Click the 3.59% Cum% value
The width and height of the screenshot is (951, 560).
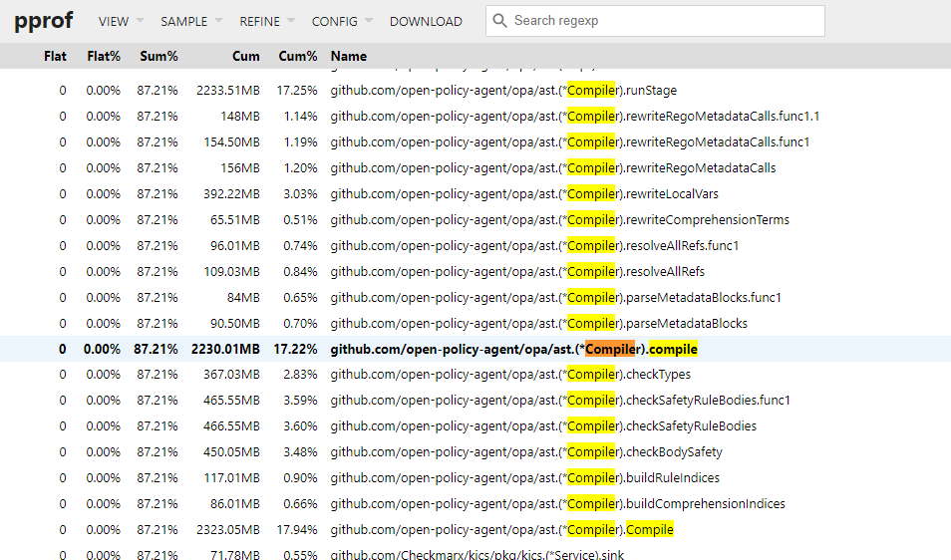pos(300,400)
